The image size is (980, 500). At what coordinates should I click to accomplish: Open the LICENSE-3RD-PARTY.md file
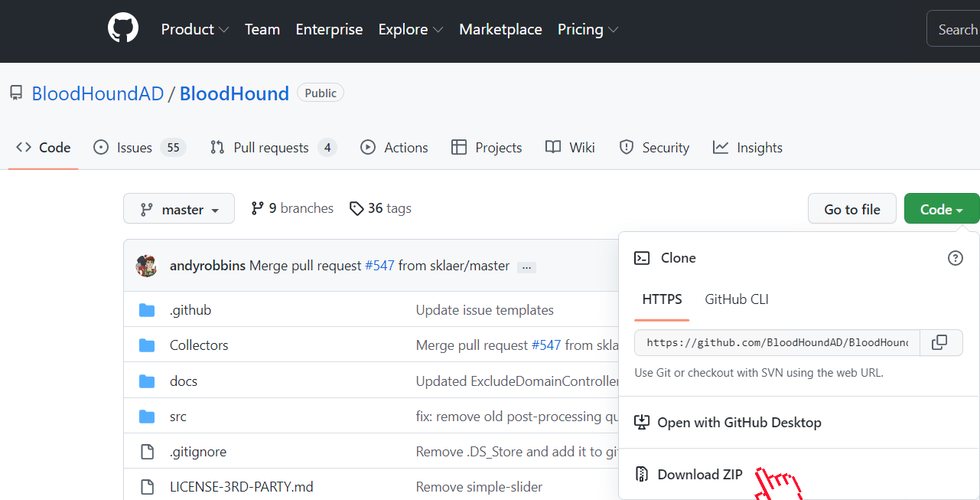(242, 487)
